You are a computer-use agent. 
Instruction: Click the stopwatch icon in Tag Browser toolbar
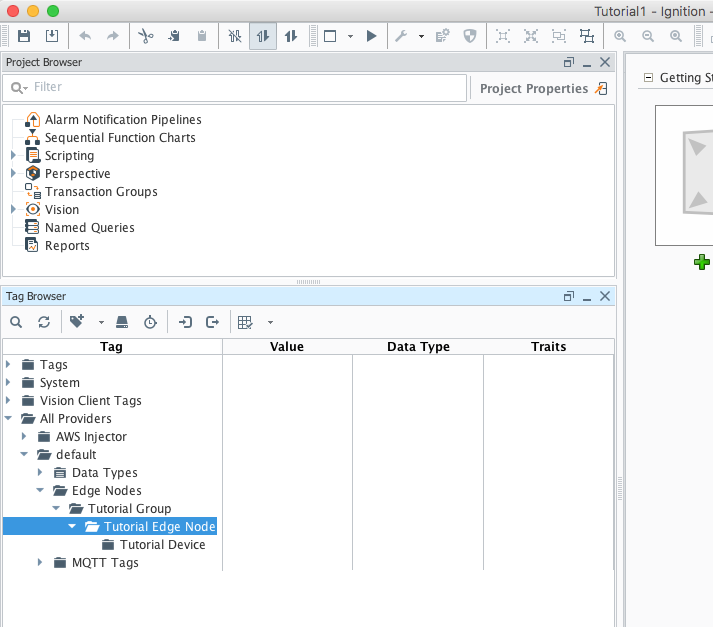[149, 322]
